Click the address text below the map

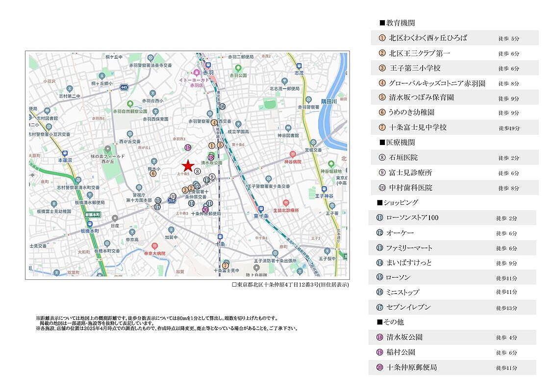[290, 285]
